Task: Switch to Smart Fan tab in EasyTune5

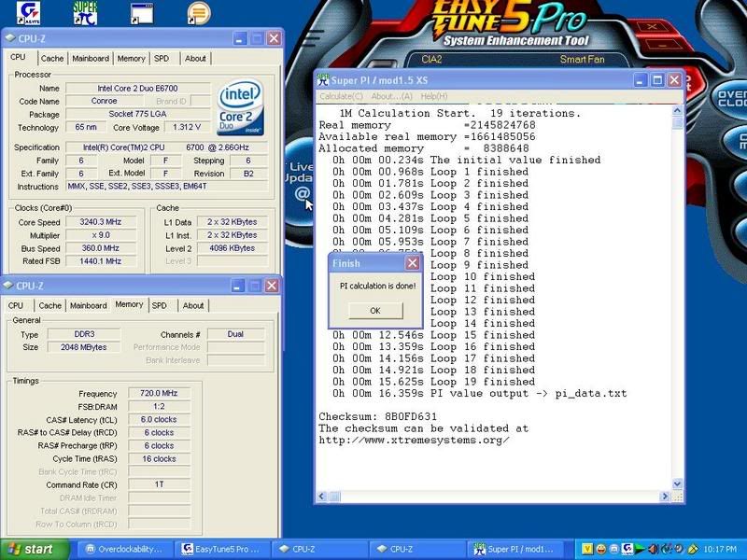Action: 582,60
